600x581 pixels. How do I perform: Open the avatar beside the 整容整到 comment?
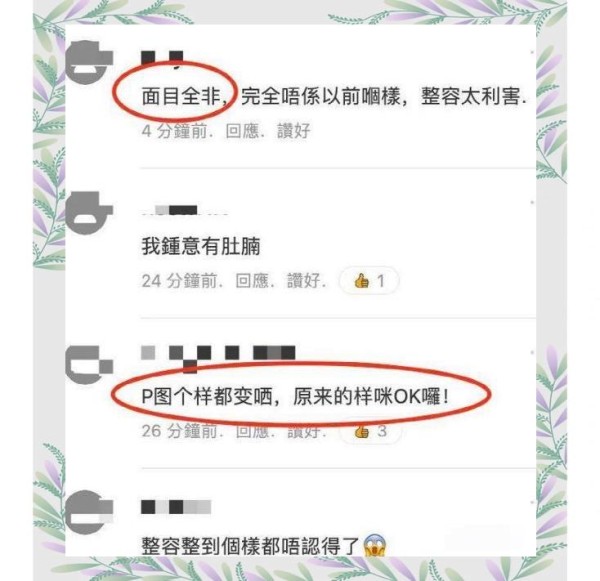pos(89,512)
